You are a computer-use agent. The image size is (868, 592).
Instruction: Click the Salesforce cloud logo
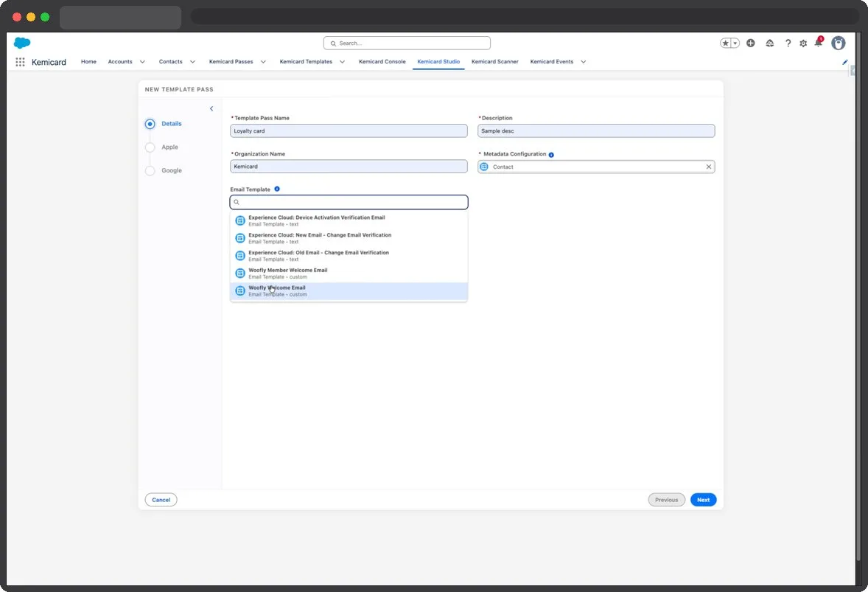[22, 43]
